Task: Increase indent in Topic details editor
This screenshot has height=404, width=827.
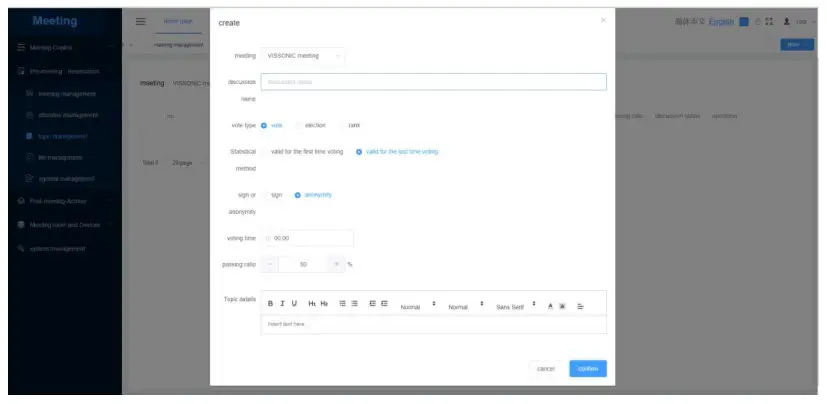Action: (384, 304)
